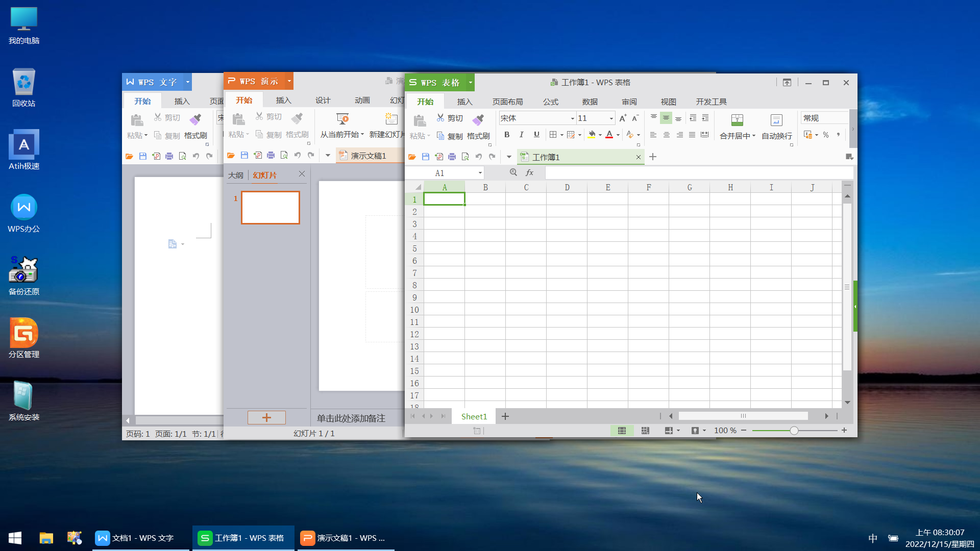The height and width of the screenshot is (551, 980).
Task: Click Export to PDF icon in spreadsheet toolbar
Action: pos(439,157)
